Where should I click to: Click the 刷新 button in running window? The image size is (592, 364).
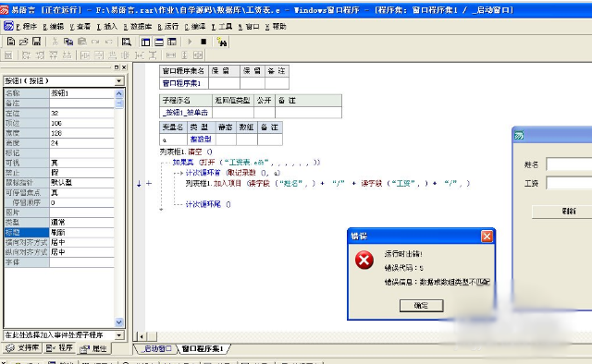(x=562, y=212)
